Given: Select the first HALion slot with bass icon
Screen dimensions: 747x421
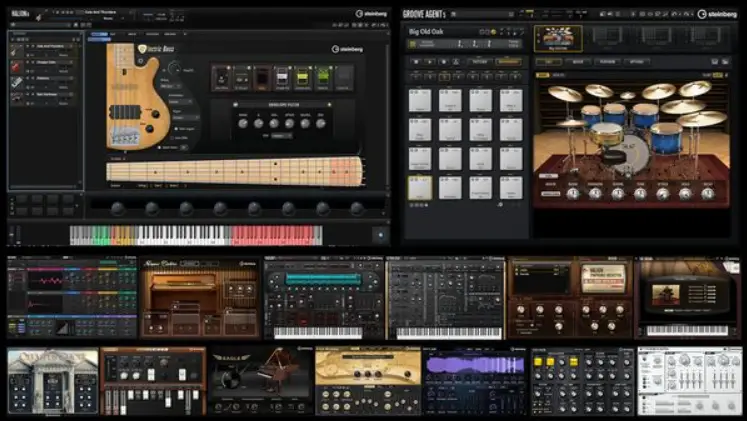Looking at the screenshot, I should click(x=44, y=50).
